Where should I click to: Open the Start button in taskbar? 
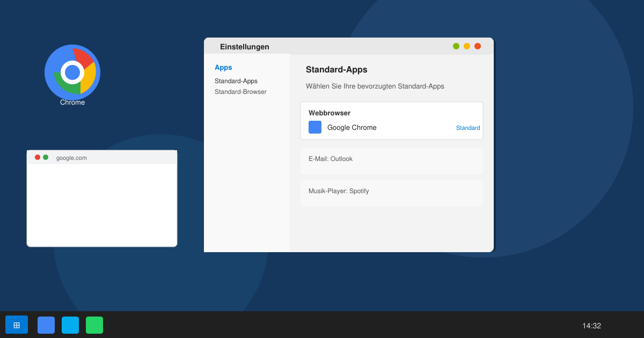pos(17,325)
